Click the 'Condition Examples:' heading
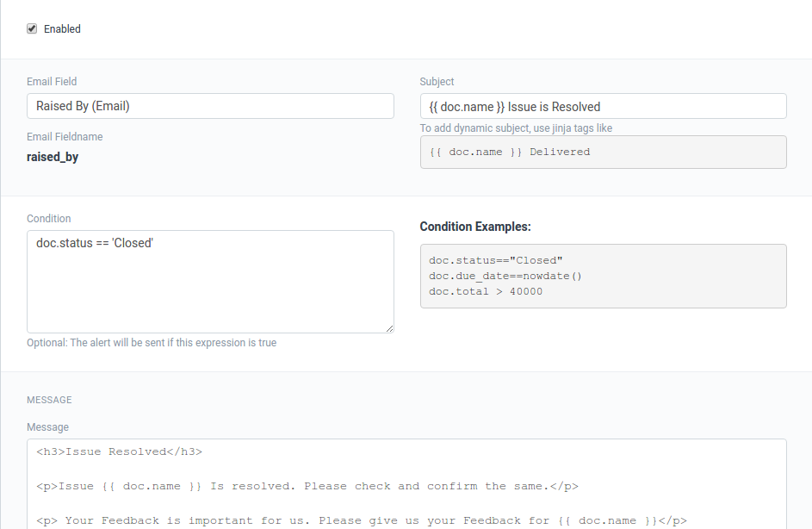Image resolution: width=812 pixels, height=529 pixels. (x=475, y=227)
